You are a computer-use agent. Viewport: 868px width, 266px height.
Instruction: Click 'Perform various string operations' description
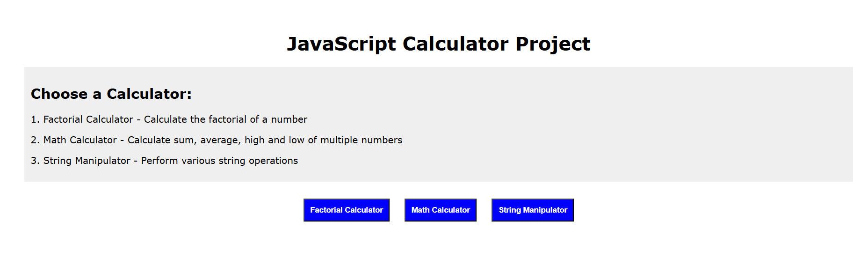pos(219,161)
